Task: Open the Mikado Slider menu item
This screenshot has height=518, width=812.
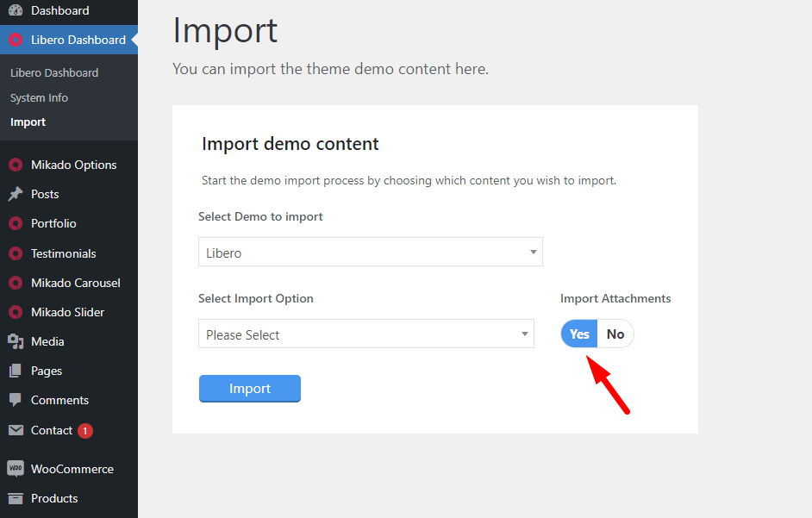Action: [x=67, y=312]
